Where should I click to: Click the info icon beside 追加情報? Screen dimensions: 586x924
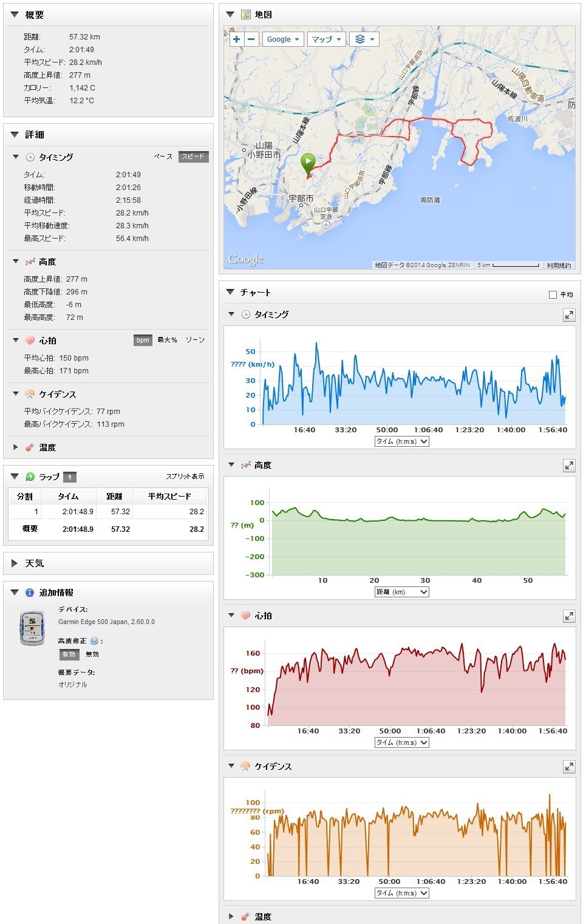pos(30,593)
